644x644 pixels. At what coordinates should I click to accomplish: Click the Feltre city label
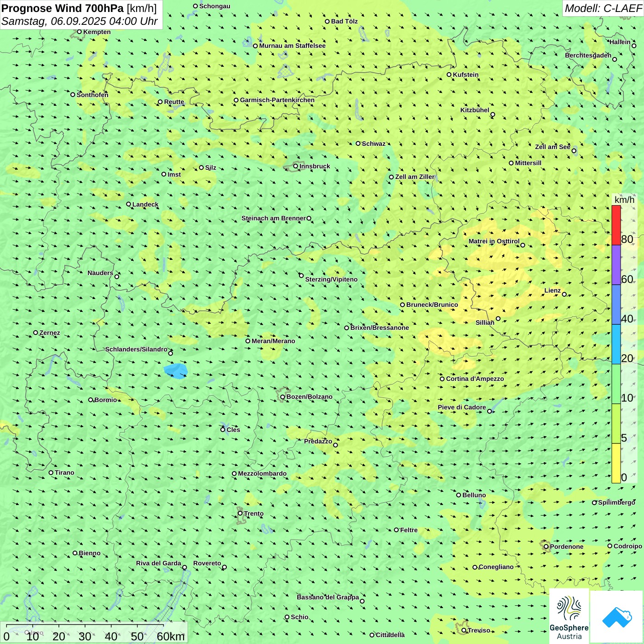(x=409, y=530)
